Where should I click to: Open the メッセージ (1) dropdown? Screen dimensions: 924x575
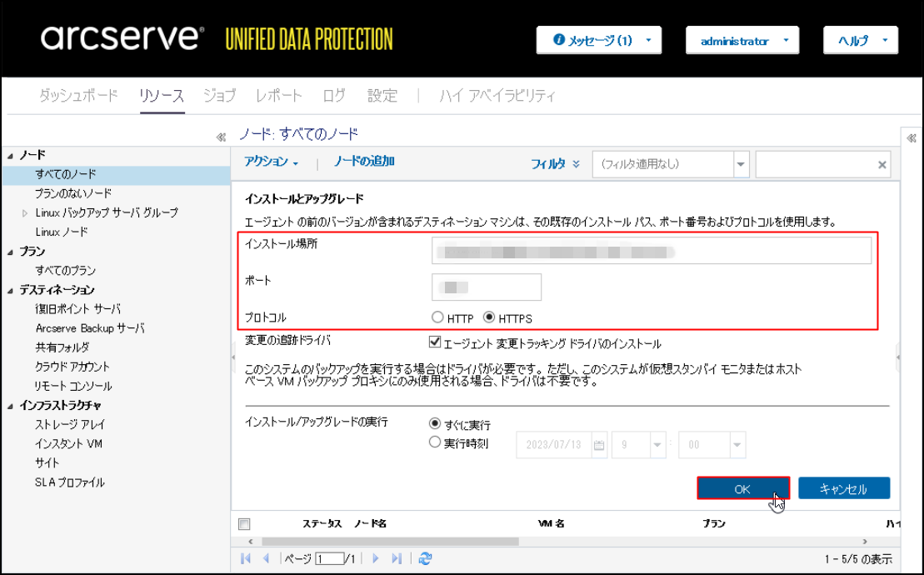coord(599,40)
